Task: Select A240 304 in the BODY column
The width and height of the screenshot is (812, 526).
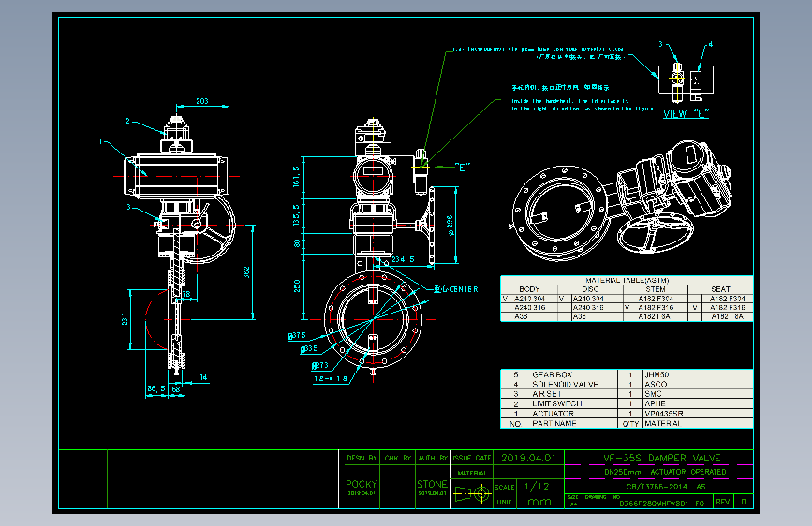Action: click(529, 299)
